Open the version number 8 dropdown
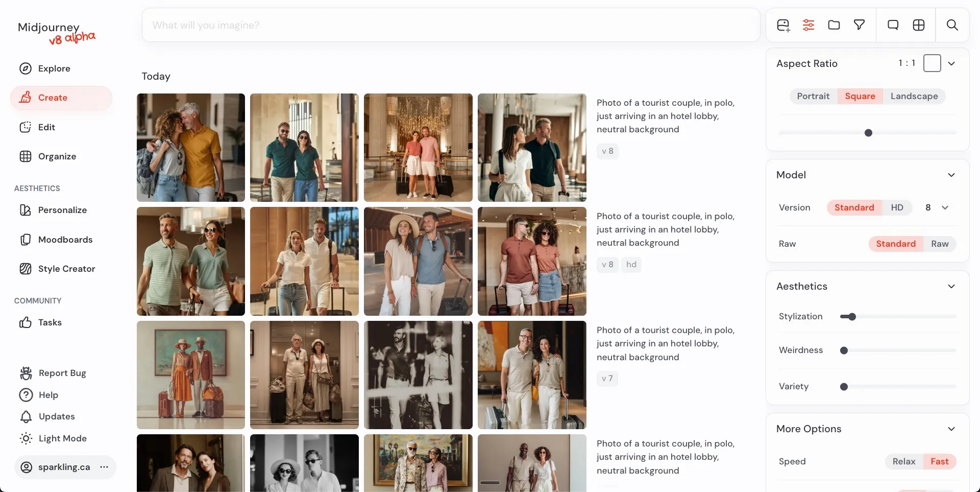The width and height of the screenshot is (980, 492). click(x=937, y=207)
